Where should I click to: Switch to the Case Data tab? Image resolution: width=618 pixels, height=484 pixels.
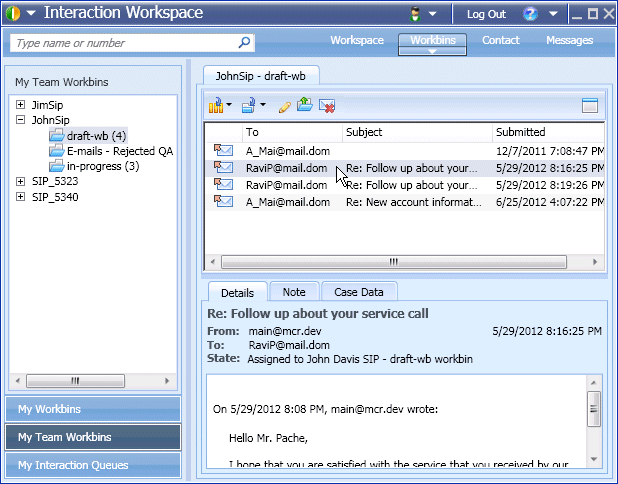[x=360, y=291]
